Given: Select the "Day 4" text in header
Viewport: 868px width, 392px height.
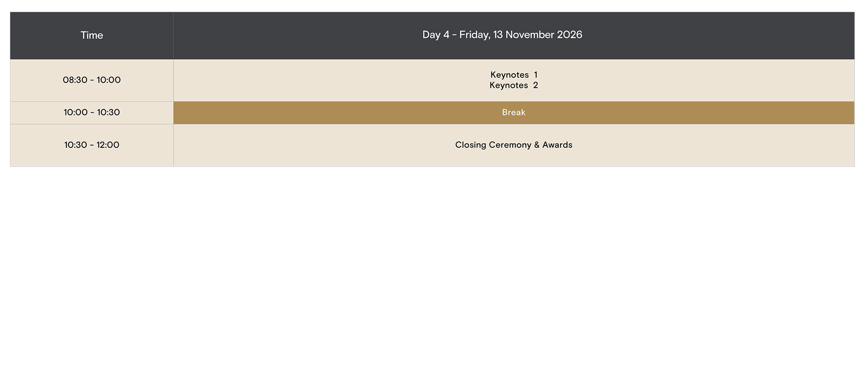Looking at the screenshot, I should (435, 35).
